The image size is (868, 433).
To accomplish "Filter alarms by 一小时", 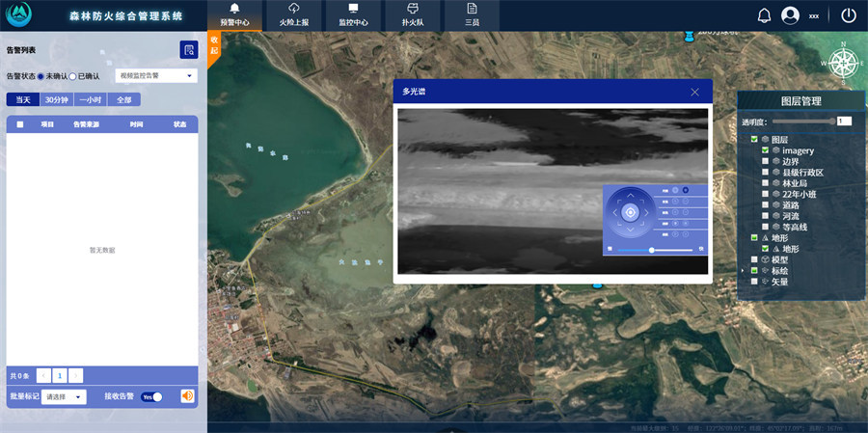I will pyautogui.click(x=91, y=99).
